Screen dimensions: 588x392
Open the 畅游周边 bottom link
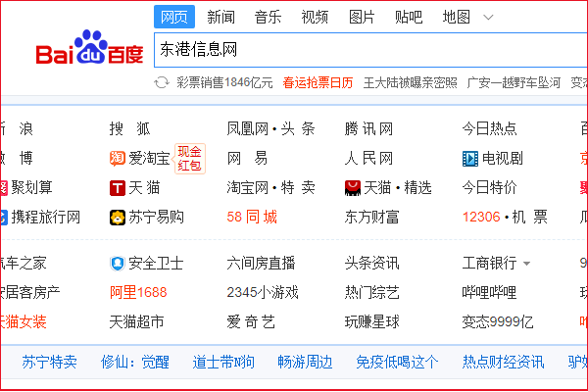pyautogui.click(x=305, y=363)
